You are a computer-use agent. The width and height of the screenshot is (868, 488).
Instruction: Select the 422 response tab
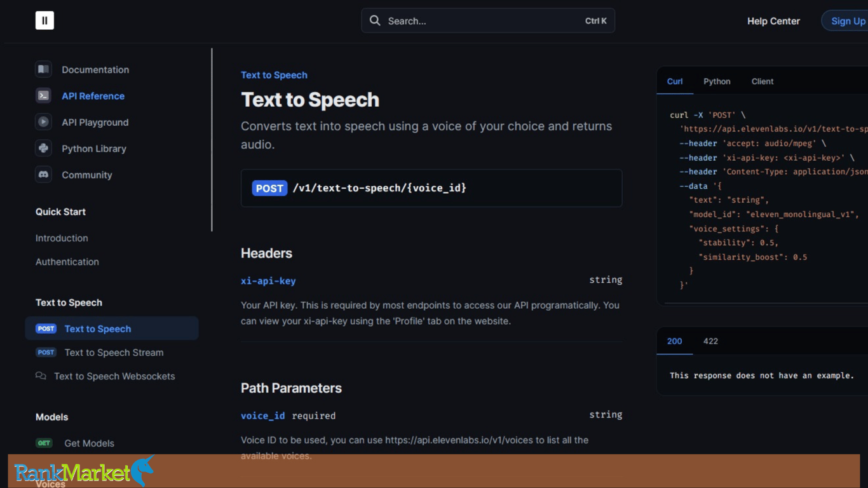710,341
